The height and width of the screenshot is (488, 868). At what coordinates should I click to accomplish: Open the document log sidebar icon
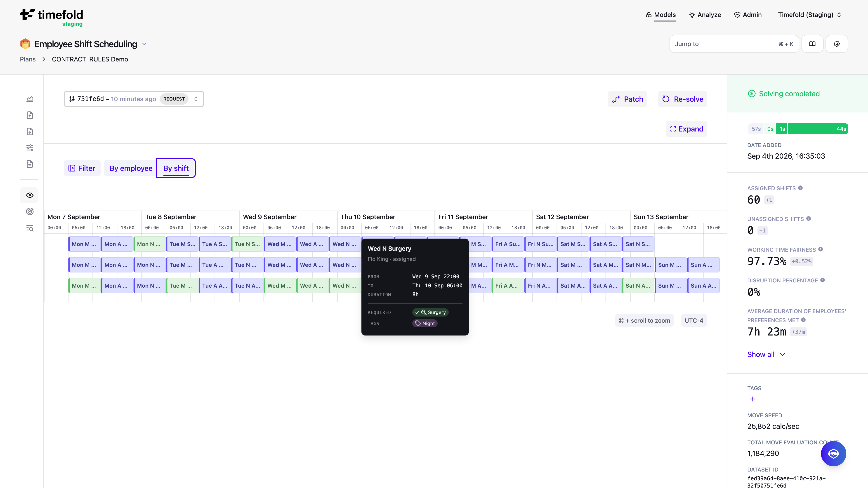(x=30, y=164)
